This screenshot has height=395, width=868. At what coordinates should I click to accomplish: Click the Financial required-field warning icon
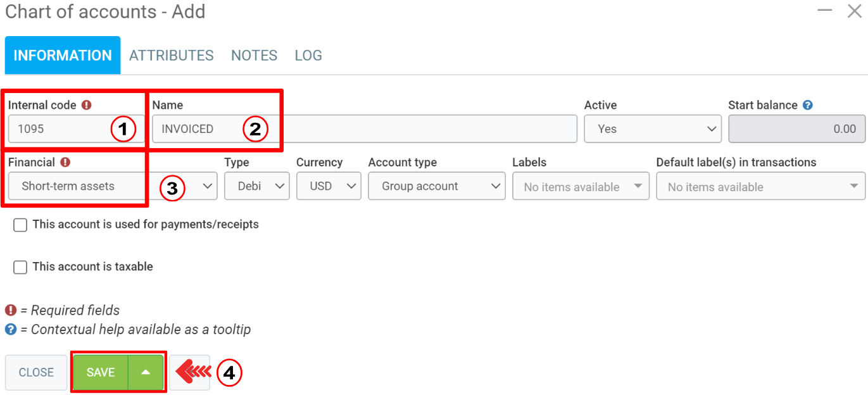pos(65,163)
